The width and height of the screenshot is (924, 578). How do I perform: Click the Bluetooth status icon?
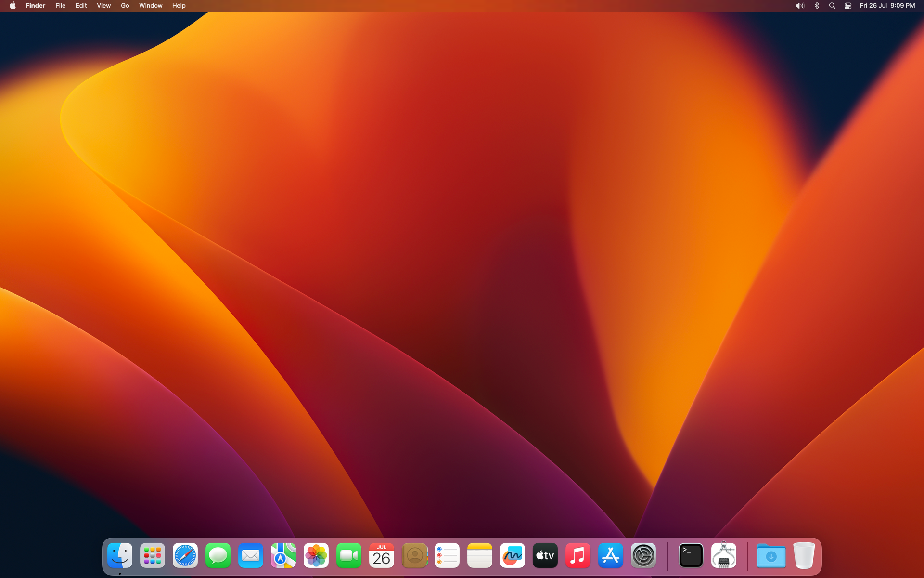817,6
